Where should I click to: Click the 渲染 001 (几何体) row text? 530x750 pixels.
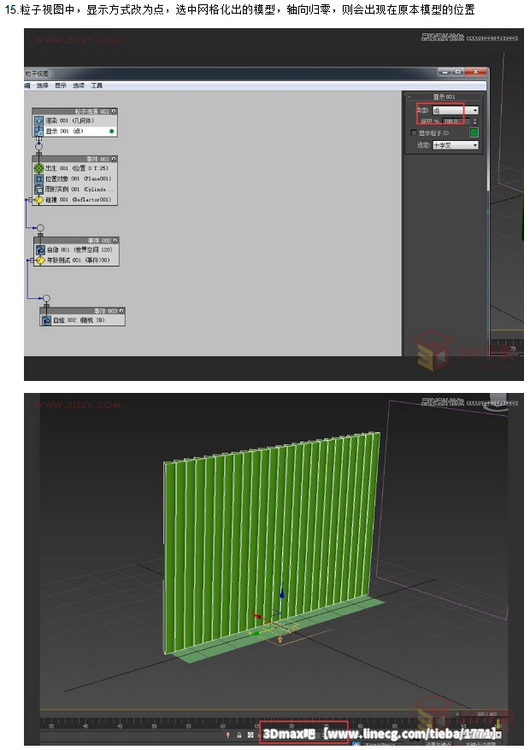click(69, 121)
